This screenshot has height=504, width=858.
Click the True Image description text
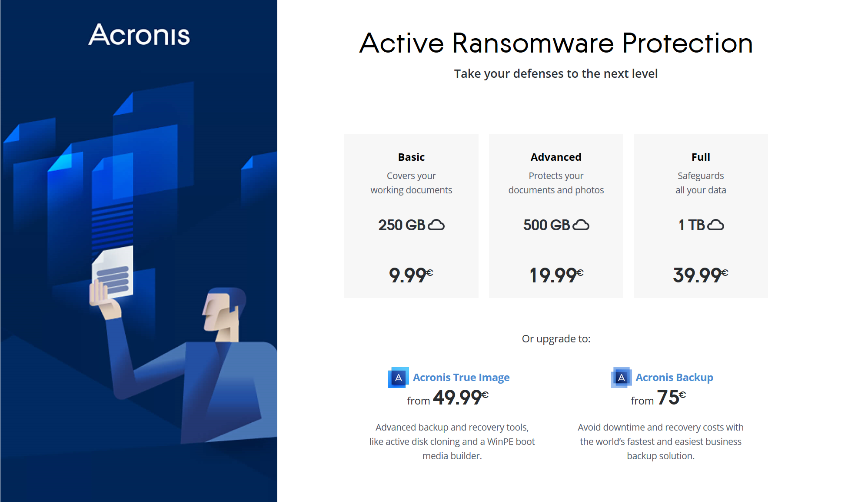(452, 441)
